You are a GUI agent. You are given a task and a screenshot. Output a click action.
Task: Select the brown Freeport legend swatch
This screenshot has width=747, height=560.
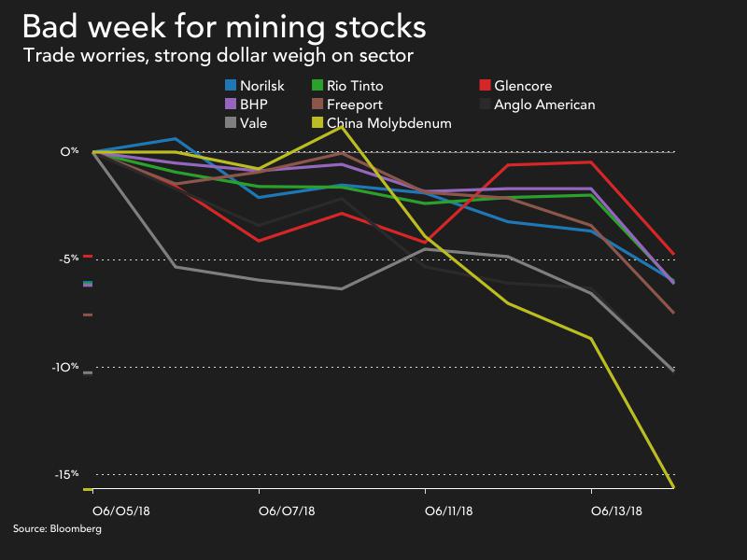click(318, 105)
